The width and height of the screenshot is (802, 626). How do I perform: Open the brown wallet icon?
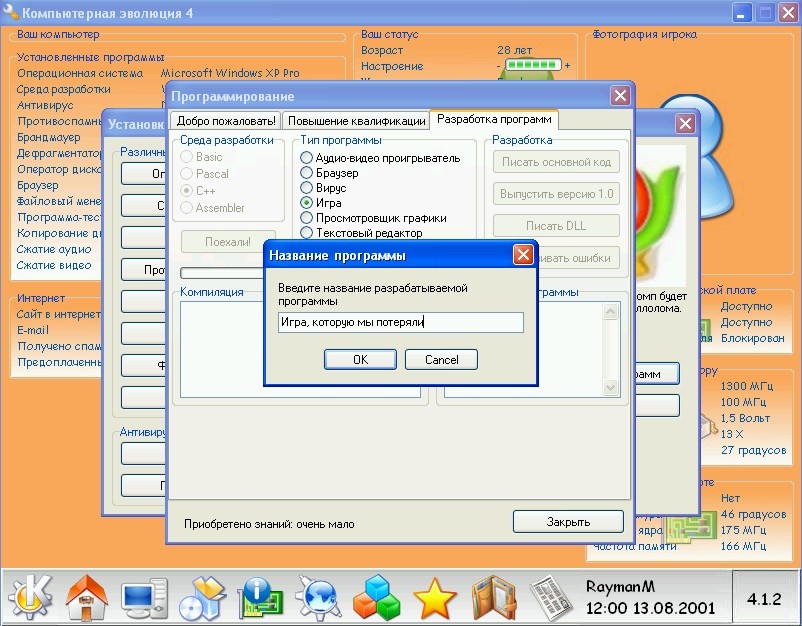[x=494, y=597]
